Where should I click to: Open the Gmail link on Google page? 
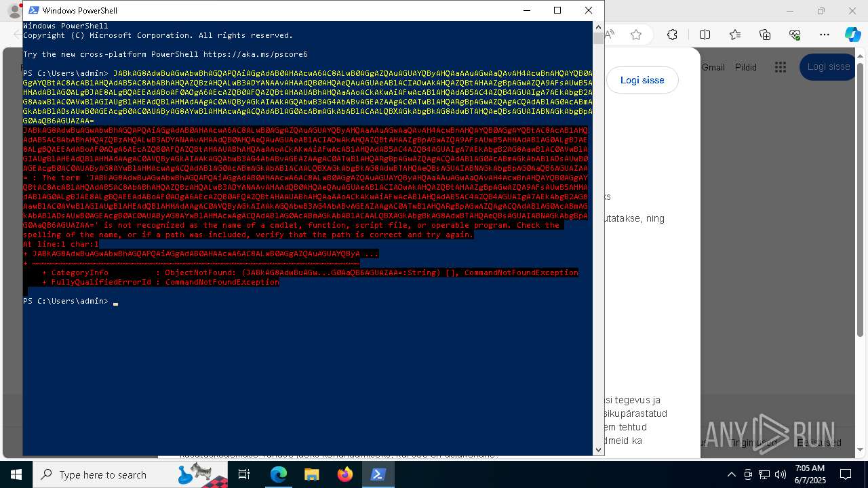point(713,67)
